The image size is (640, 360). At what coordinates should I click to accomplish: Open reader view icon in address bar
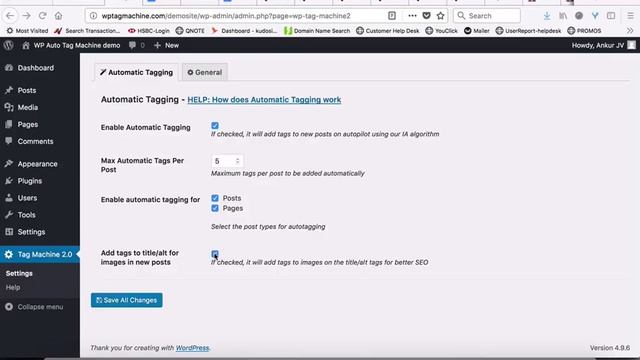point(392,16)
